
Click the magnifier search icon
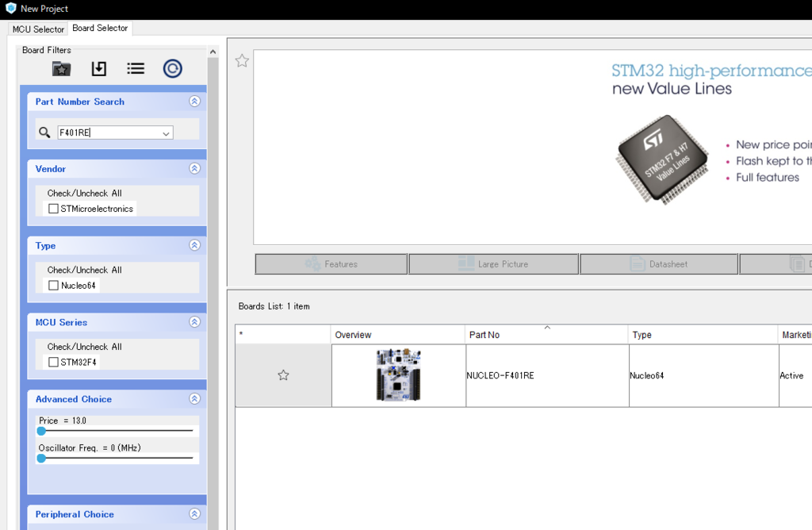(44, 132)
